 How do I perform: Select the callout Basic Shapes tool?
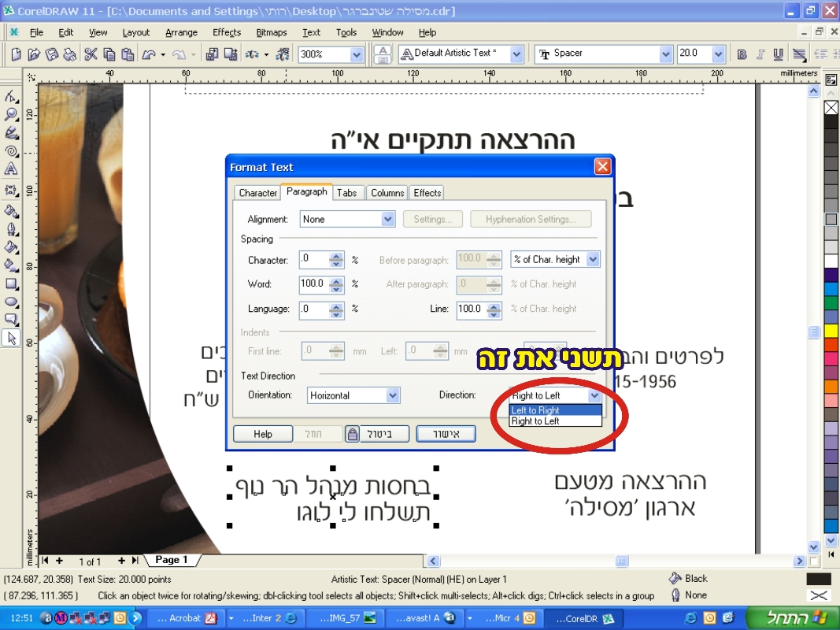click(11, 321)
